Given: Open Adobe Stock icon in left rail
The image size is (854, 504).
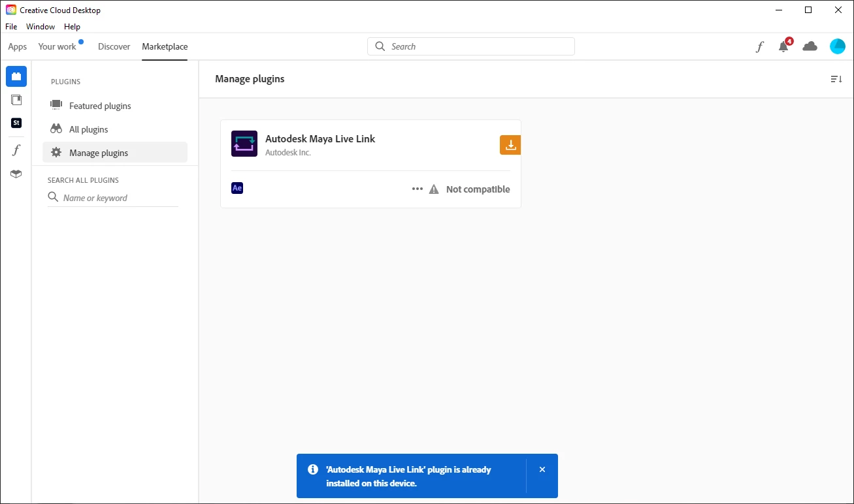Looking at the screenshot, I should (x=16, y=123).
